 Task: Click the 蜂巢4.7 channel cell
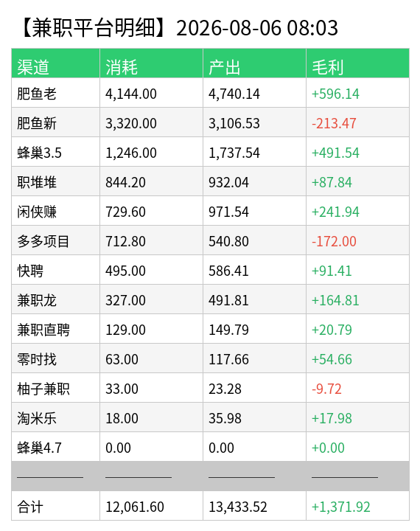55,447
